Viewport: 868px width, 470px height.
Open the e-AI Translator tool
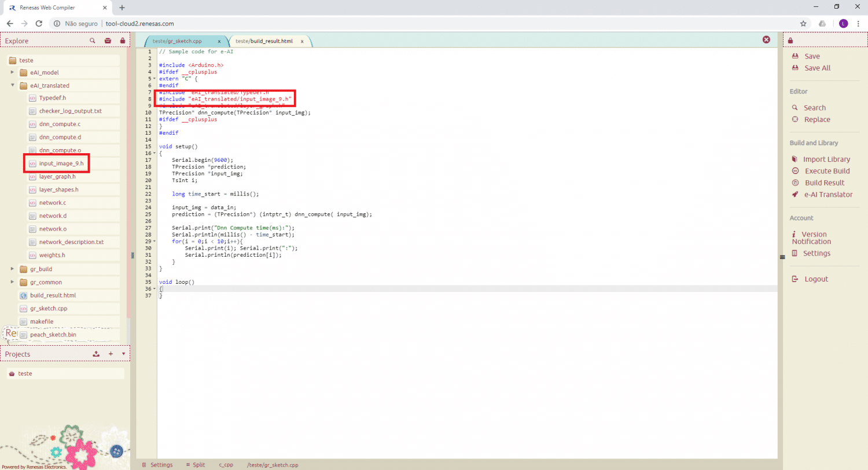[x=827, y=195]
